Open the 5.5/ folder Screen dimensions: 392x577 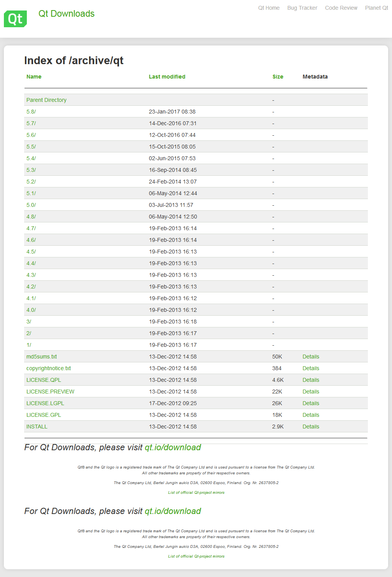coord(31,147)
